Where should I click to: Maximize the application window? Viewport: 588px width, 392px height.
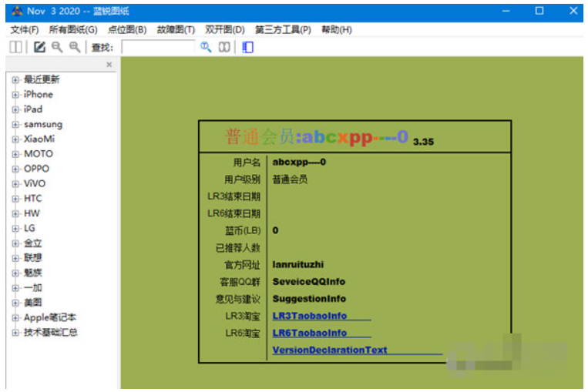click(539, 11)
